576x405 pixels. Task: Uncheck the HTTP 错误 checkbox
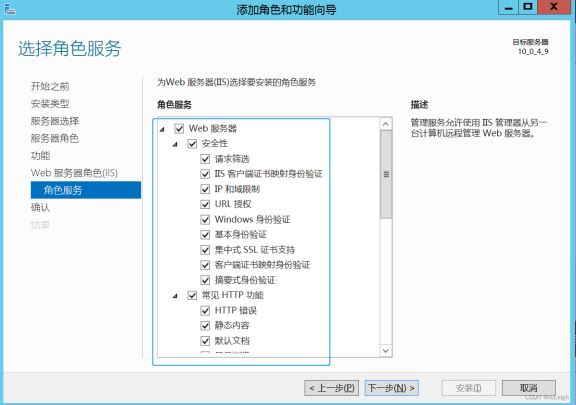pyautogui.click(x=205, y=311)
